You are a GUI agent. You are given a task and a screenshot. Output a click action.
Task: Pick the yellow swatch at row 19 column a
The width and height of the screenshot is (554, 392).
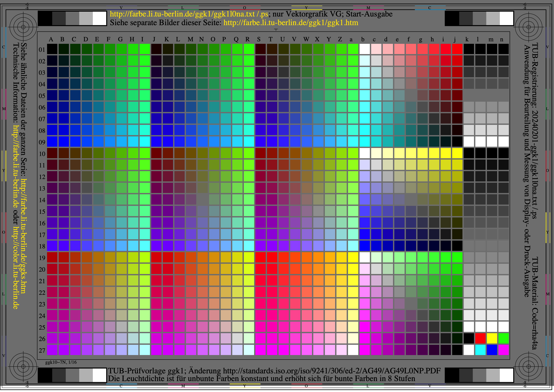(353, 258)
